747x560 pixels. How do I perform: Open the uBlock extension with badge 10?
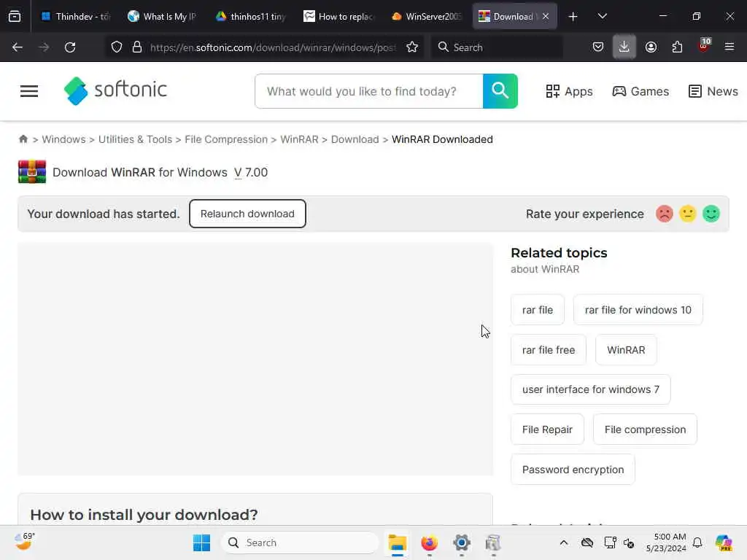point(704,46)
